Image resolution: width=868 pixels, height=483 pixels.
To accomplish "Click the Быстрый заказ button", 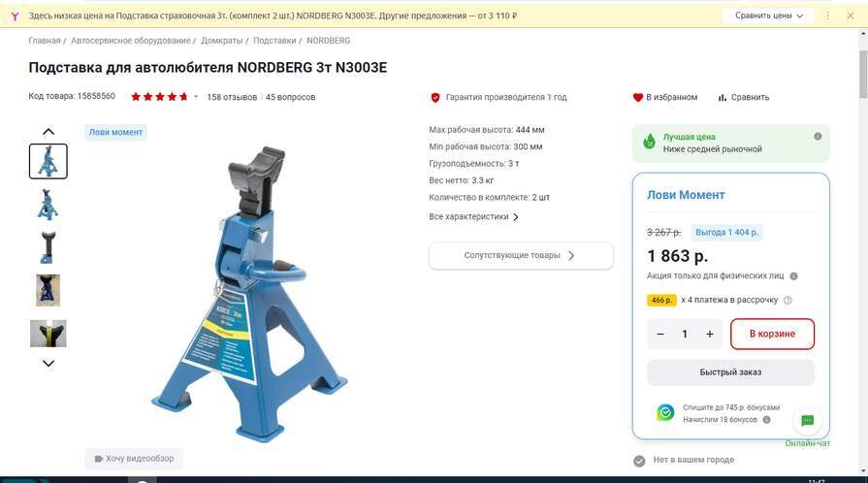I will coord(730,372).
